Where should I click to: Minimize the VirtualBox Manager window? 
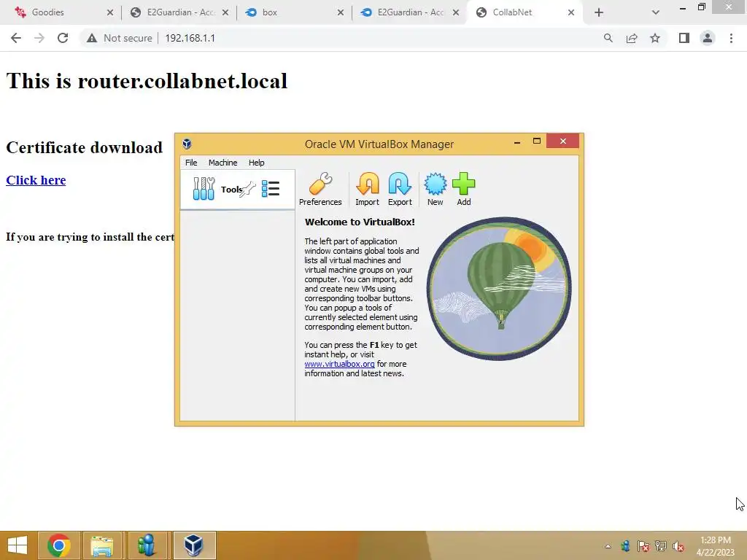(517, 141)
